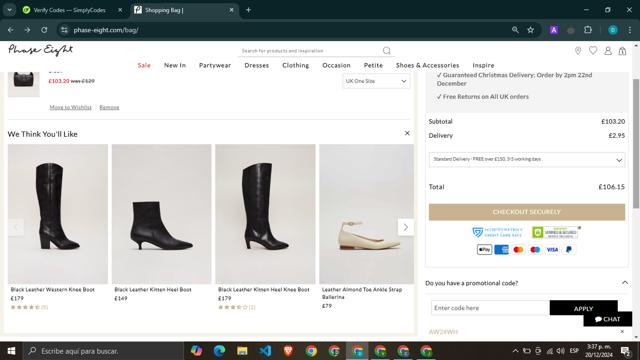The image size is (640, 360).
Task: Close the Shopping Bag tab
Action: click(231, 10)
